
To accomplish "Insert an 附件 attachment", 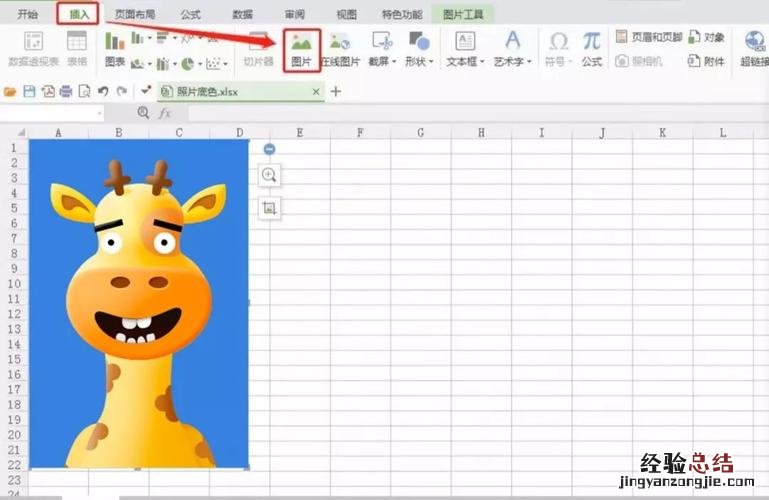I will pyautogui.click(x=706, y=61).
